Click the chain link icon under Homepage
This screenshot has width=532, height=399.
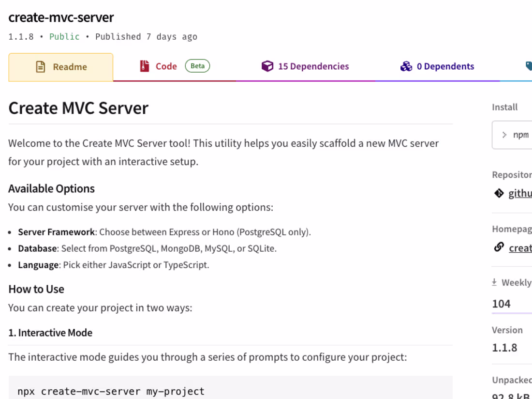499,246
